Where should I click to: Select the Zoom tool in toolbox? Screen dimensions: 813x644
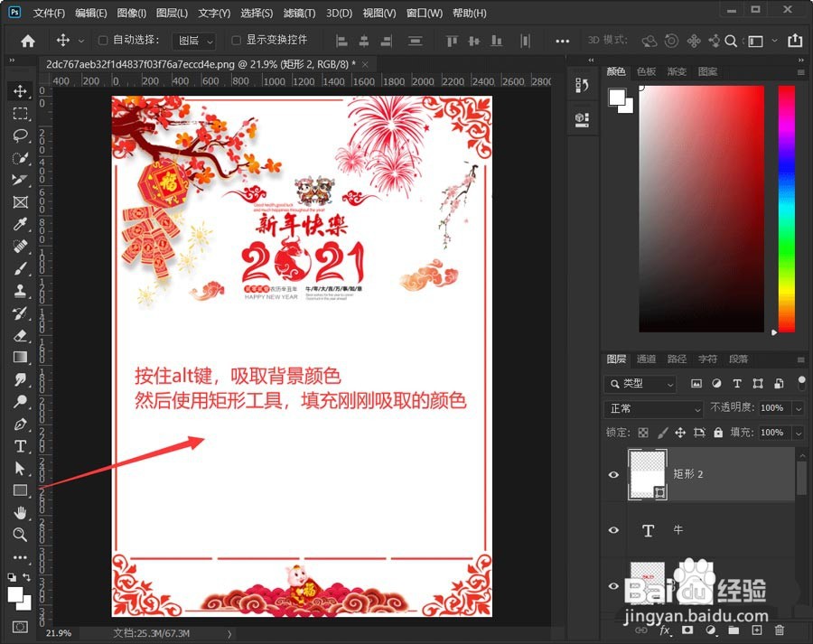coord(20,535)
